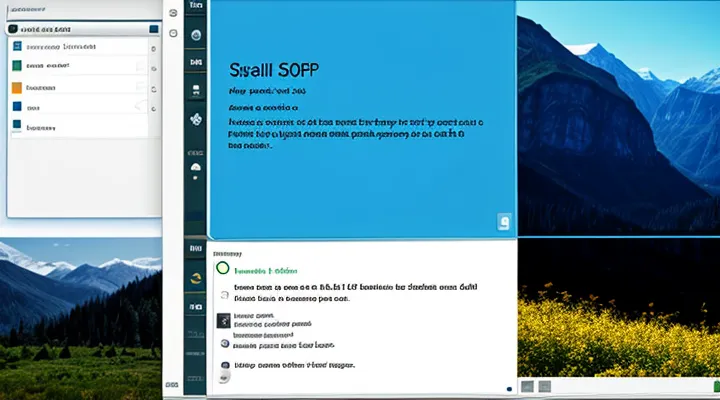
Task: Click the white square icon on blue panel
Action: (x=504, y=223)
